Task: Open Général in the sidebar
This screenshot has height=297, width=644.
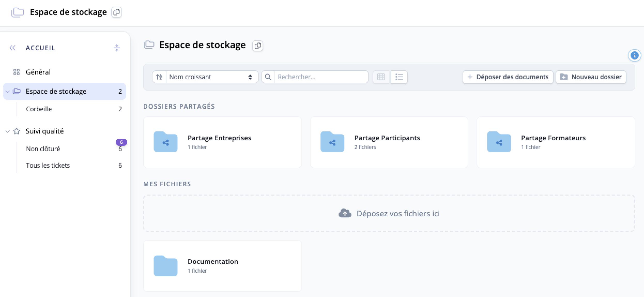Action: click(x=65, y=72)
